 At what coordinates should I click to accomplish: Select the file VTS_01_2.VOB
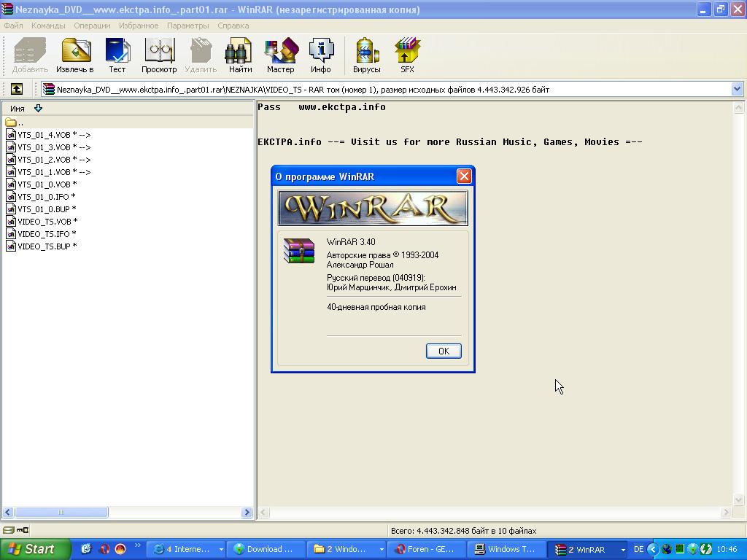pyautogui.click(x=48, y=160)
